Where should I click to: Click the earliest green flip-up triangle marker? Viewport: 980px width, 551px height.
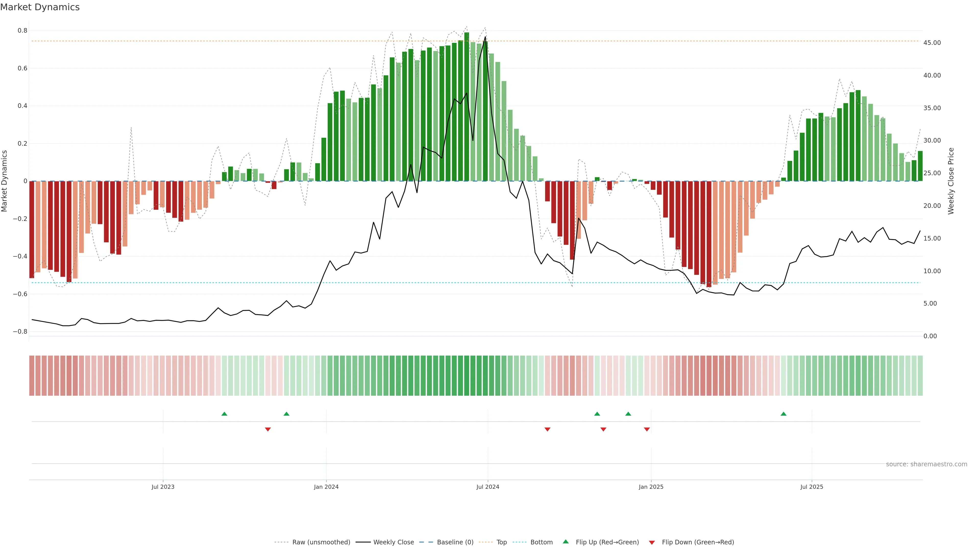tap(224, 414)
